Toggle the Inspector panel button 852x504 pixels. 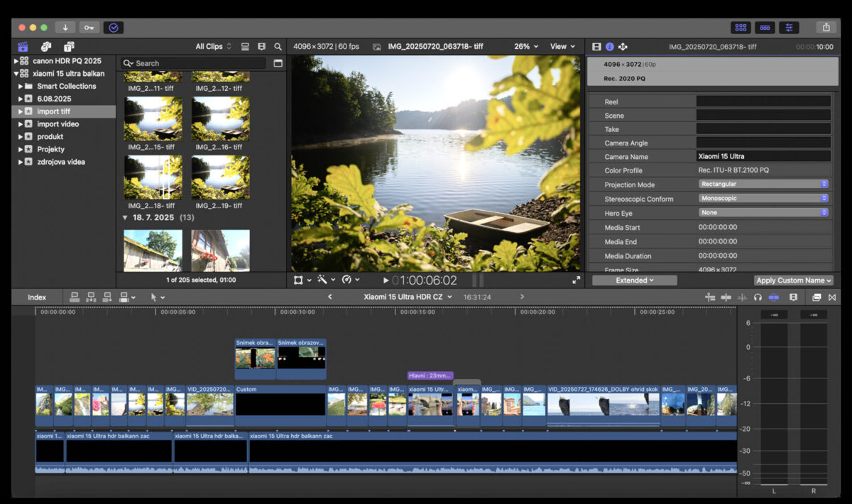(788, 28)
